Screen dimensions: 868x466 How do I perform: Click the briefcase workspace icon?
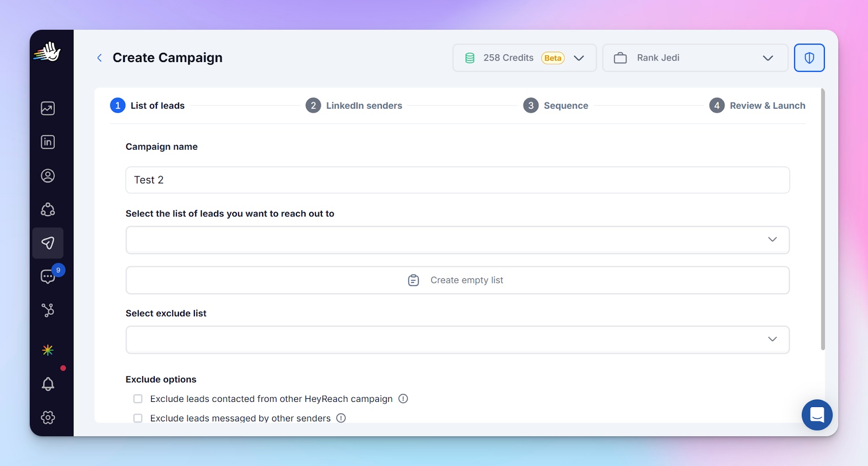click(x=620, y=58)
